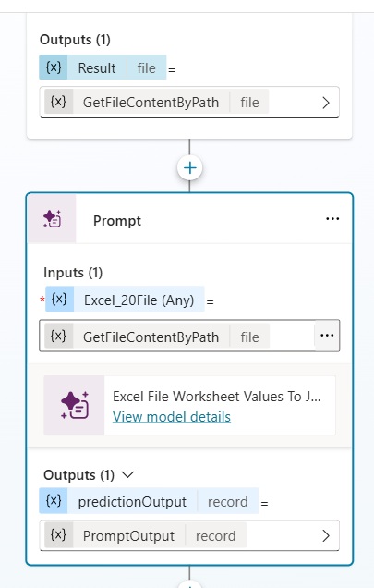374x588 pixels.
Task: Click the variable icon beside Excel_20File input
Action: pyautogui.click(x=59, y=300)
